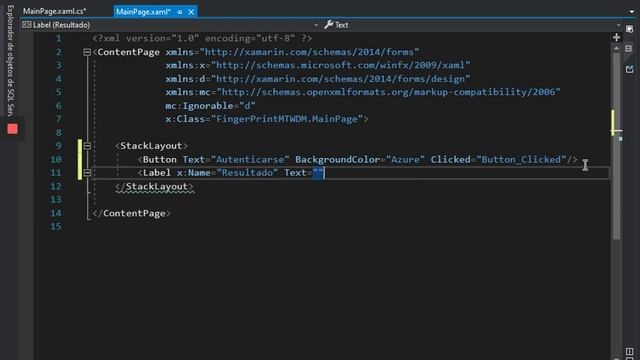Viewport: 640px width, 360px height.
Task: Open the Text member dropdown
Action: pos(472,25)
